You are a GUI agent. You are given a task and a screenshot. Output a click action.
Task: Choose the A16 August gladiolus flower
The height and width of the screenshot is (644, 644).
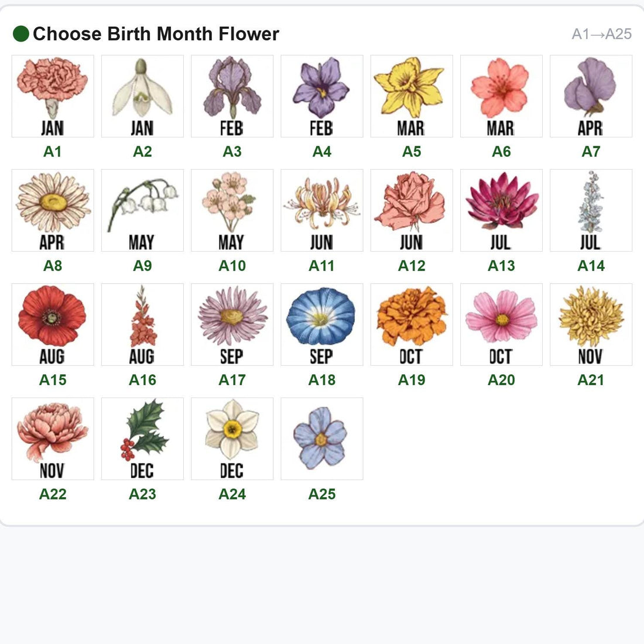[142, 324]
